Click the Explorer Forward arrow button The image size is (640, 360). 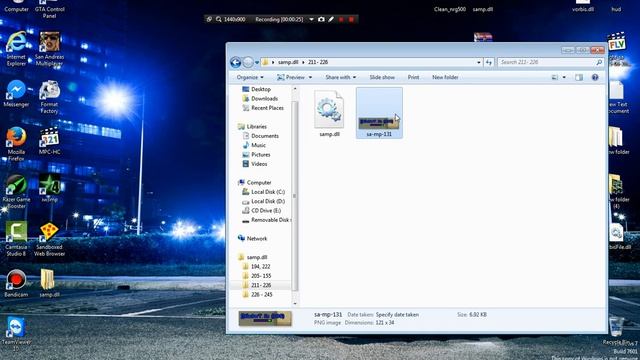pos(248,62)
